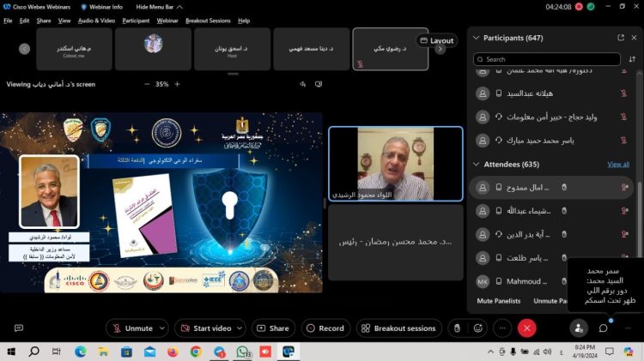Screen dimensions: 644x361
Task: Toggle the muted mic for هيلانه عبدالسيد
Action: 623,93
